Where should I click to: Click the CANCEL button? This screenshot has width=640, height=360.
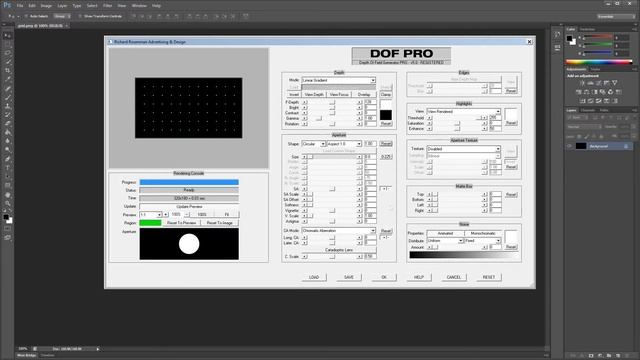point(454,277)
